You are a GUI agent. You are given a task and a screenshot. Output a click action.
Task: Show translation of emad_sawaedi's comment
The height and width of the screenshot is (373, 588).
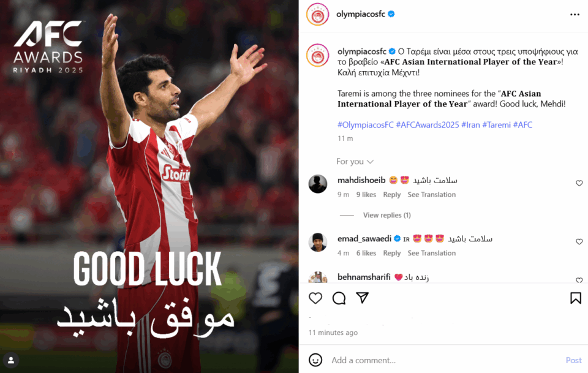click(x=432, y=253)
